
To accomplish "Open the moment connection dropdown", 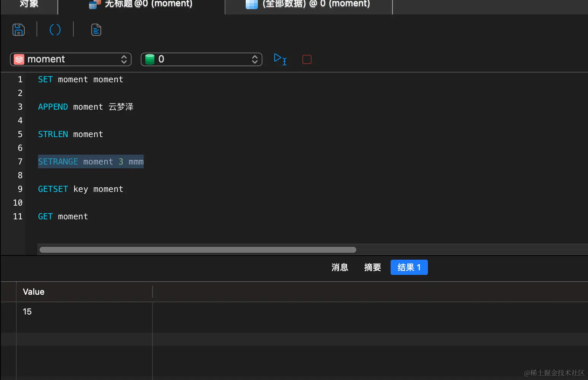I will (x=71, y=59).
